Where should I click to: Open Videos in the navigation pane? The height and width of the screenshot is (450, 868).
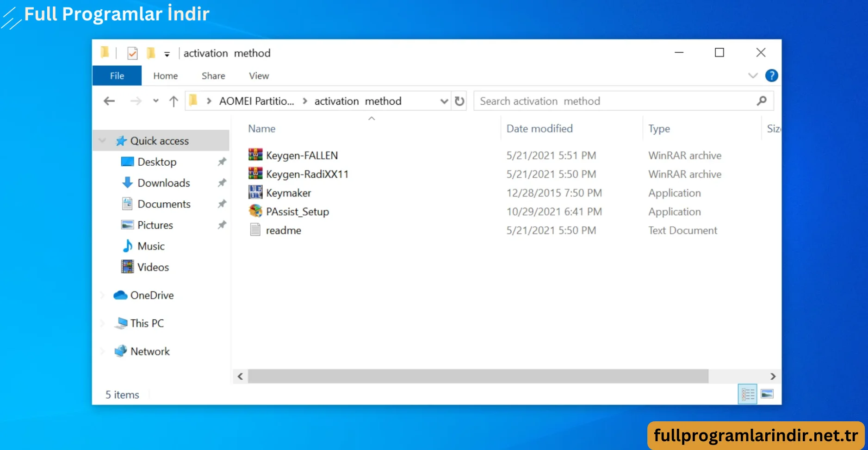pos(153,267)
